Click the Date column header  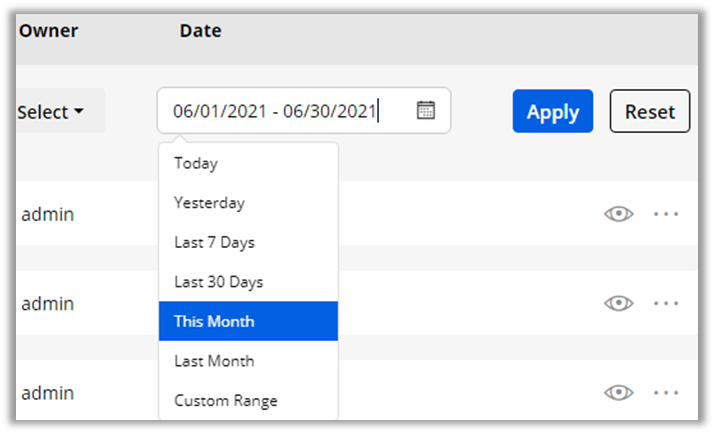pyautogui.click(x=201, y=31)
